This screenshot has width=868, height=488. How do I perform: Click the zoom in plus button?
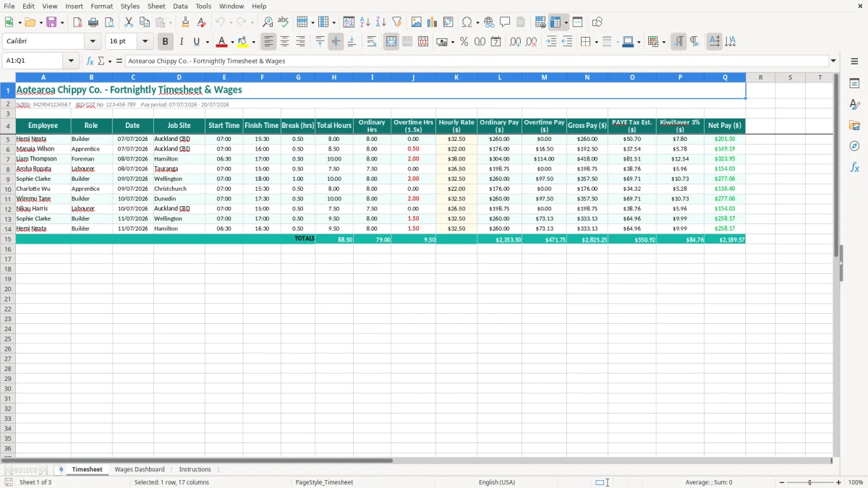(838, 482)
